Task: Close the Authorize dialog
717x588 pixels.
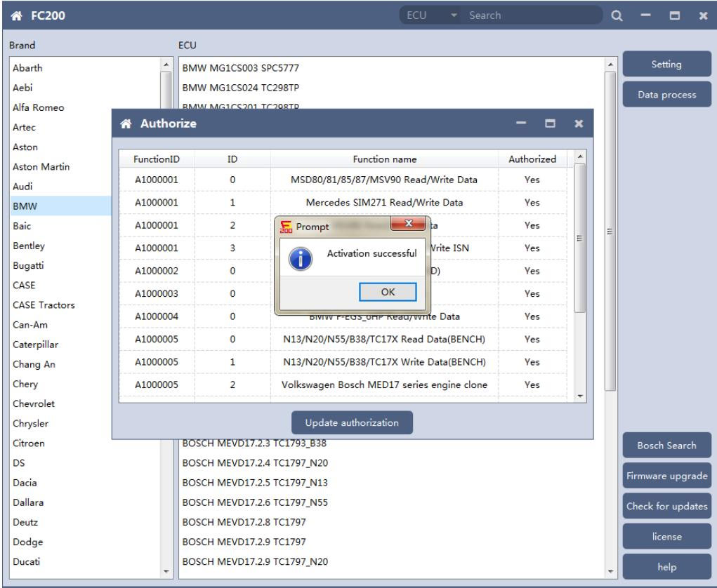Action: tap(579, 123)
